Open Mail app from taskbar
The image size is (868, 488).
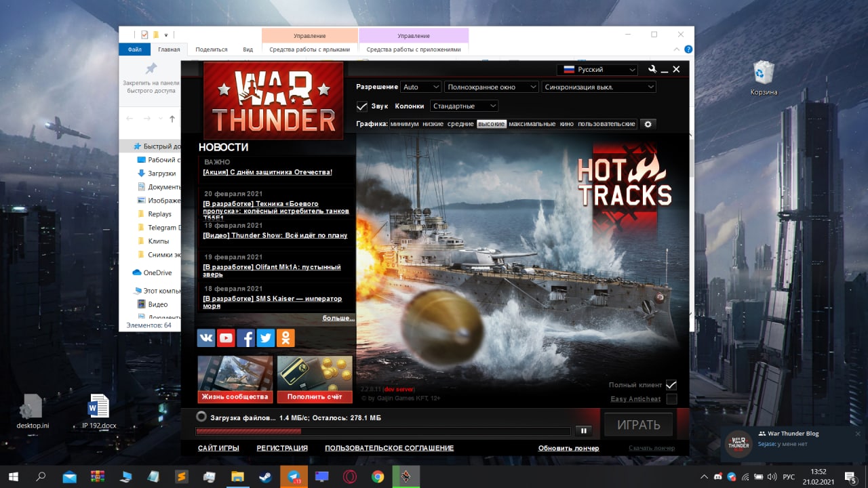tap(69, 477)
